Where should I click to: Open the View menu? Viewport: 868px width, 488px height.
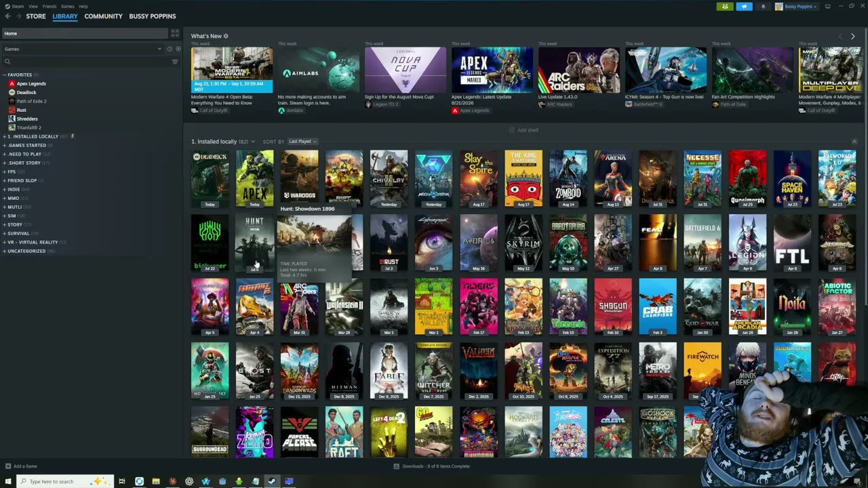(33, 6)
